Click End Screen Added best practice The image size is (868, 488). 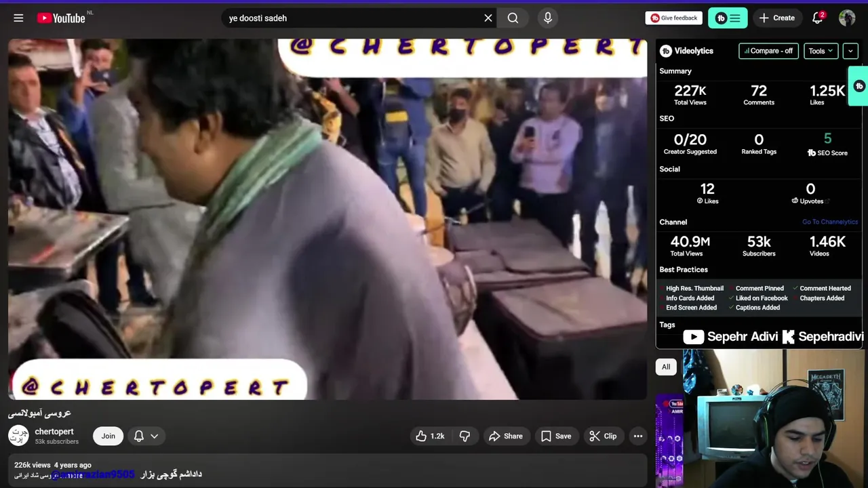tap(691, 307)
